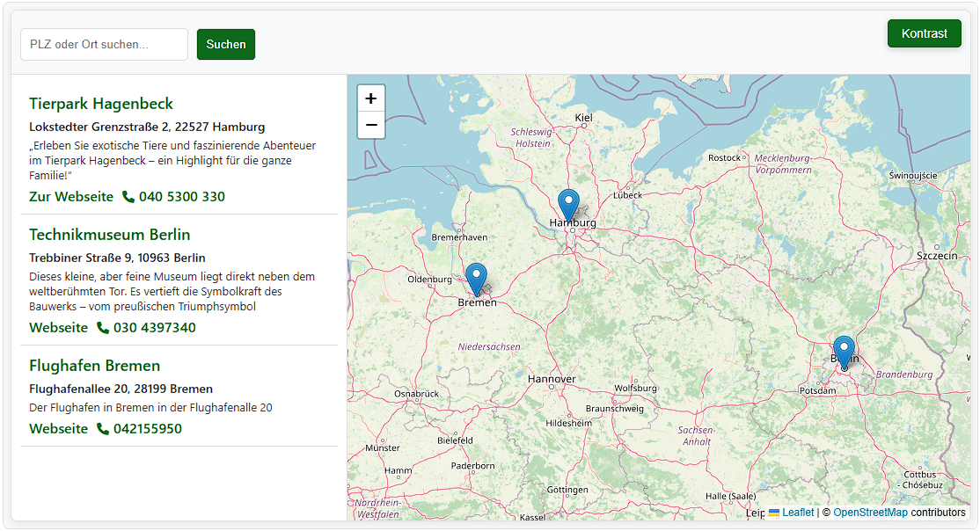This screenshot has width=980, height=531.
Task: Open Tierpark Hagenbeck's Zur Webseite link
Action: (71, 197)
